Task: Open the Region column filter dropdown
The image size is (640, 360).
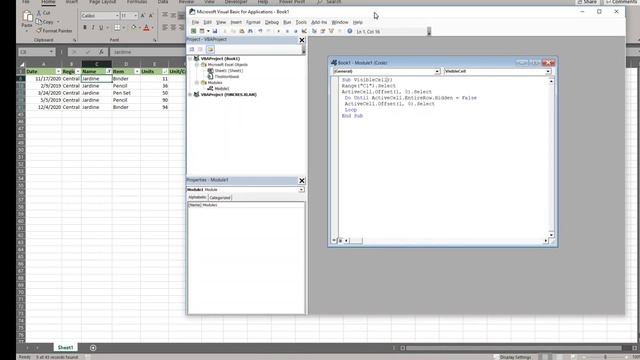Action: click(78, 71)
